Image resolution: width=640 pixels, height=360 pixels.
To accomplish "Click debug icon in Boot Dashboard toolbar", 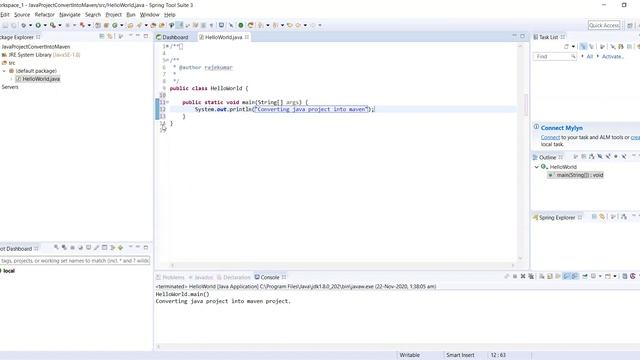I will point(64,247).
